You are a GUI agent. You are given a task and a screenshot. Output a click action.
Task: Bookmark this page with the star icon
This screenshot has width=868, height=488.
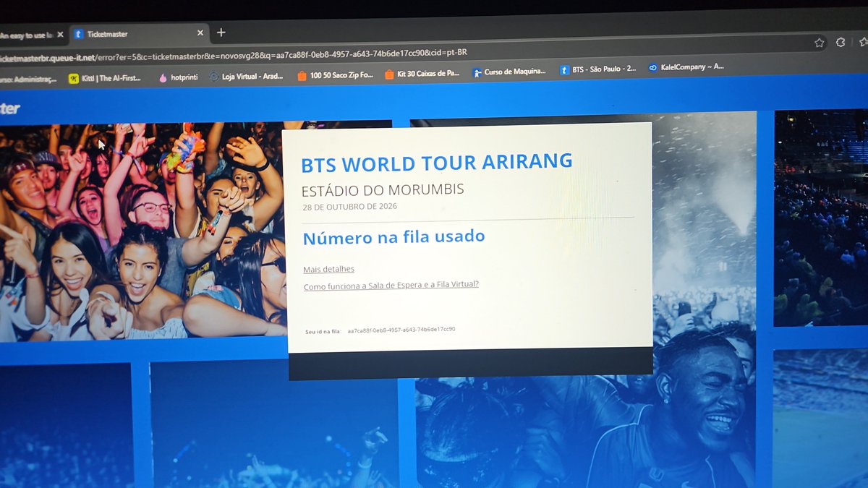click(819, 43)
